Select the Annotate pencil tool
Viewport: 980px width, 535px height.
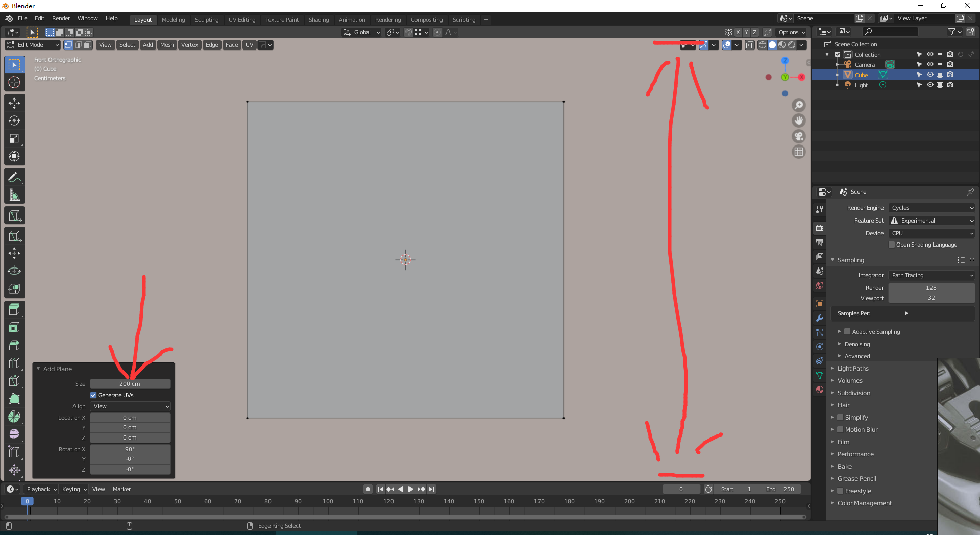click(14, 177)
